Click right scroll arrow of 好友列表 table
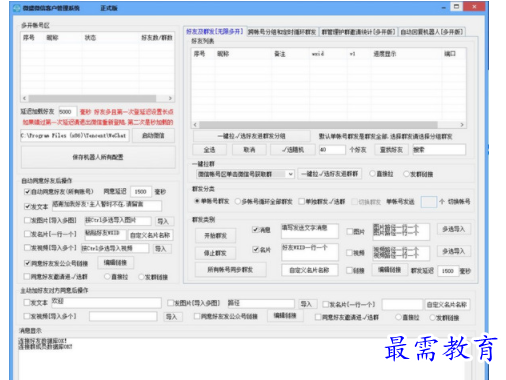Image resolution: width=506 pixels, height=380 pixels. click(x=462, y=125)
